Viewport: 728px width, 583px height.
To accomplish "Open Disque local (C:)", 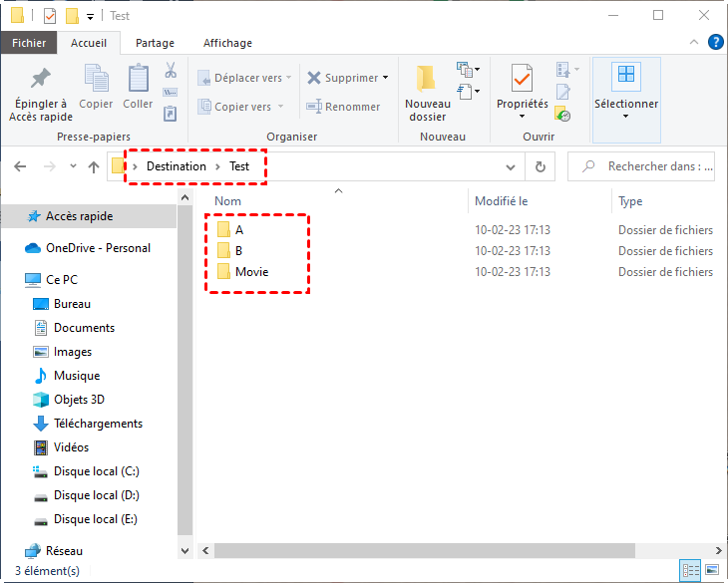I will 88,471.
